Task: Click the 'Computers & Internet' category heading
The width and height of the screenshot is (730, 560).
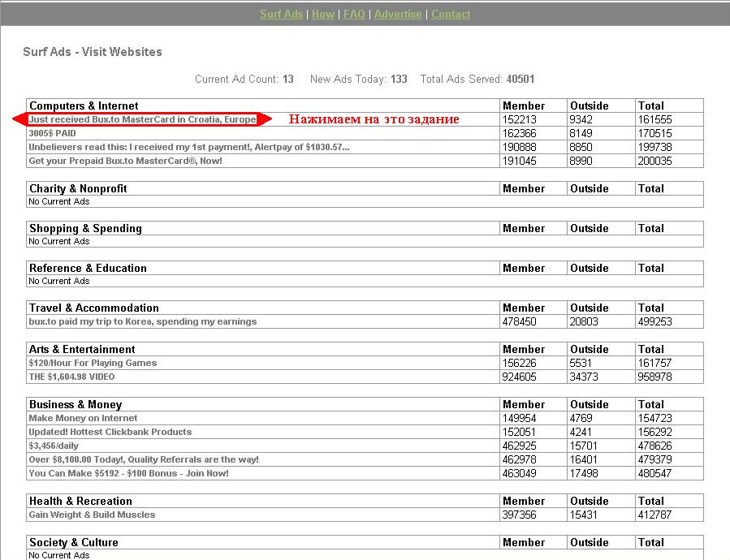Action: (84, 106)
